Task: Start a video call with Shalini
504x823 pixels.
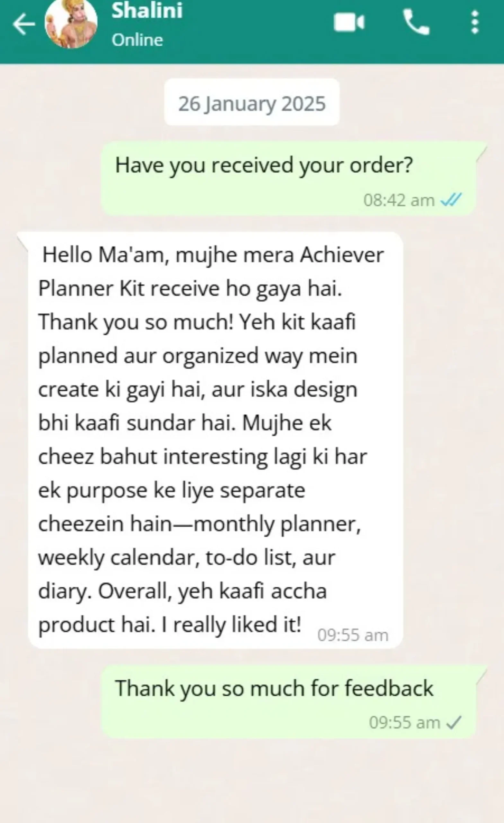Action: point(349,23)
